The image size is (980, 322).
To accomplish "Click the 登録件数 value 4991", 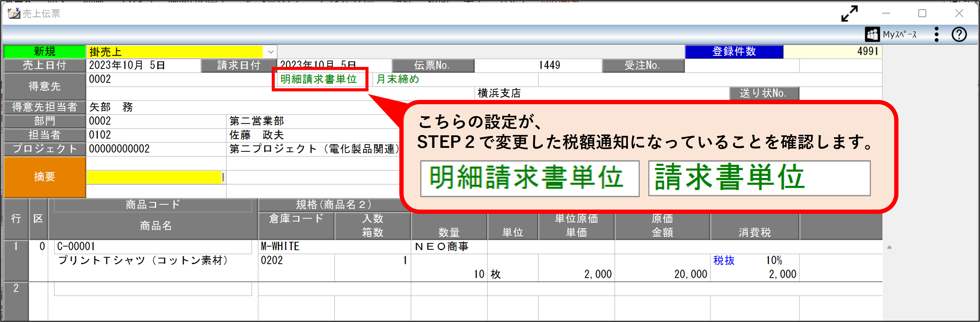I will (868, 52).
